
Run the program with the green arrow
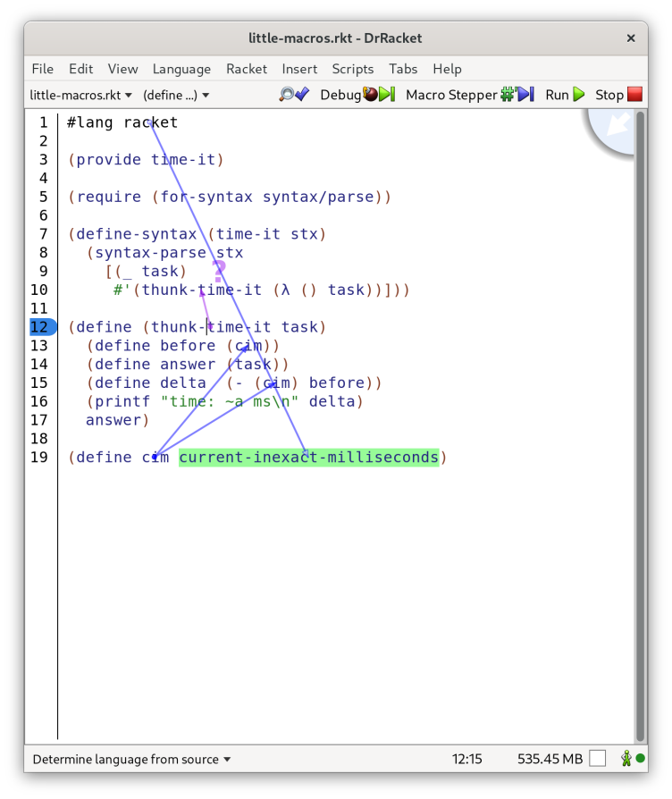[x=565, y=95]
